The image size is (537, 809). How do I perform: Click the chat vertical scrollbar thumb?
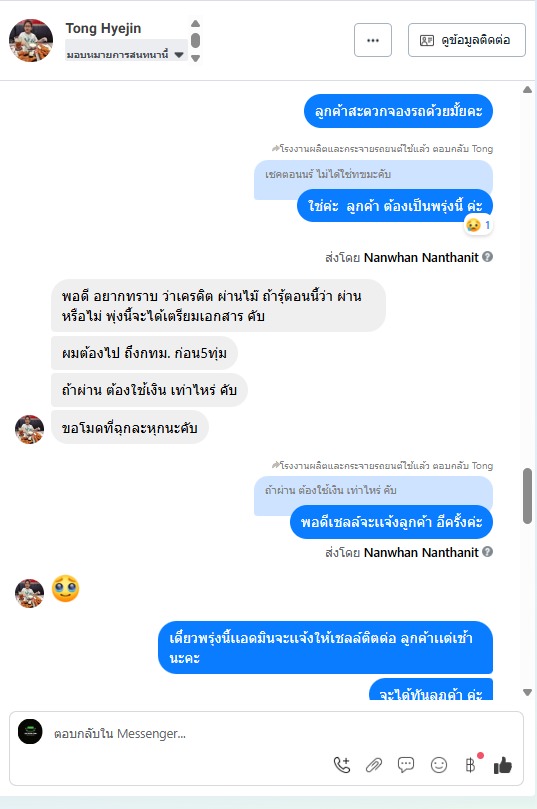click(x=527, y=496)
